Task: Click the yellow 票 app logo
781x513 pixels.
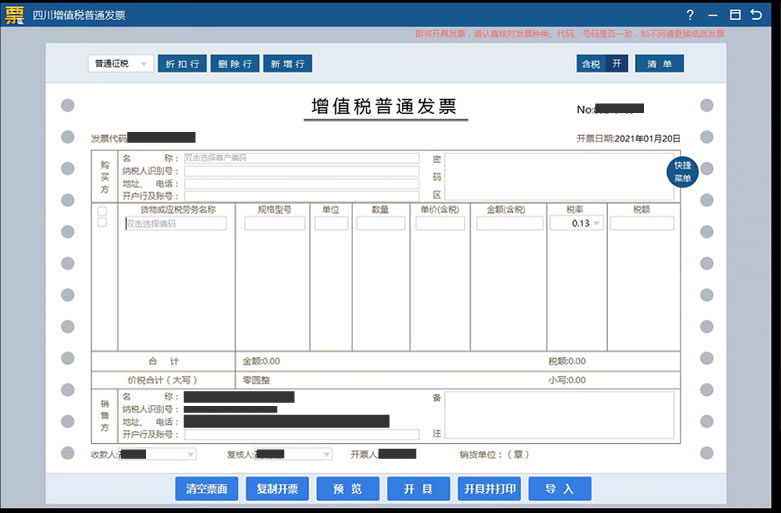Action: point(14,15)
